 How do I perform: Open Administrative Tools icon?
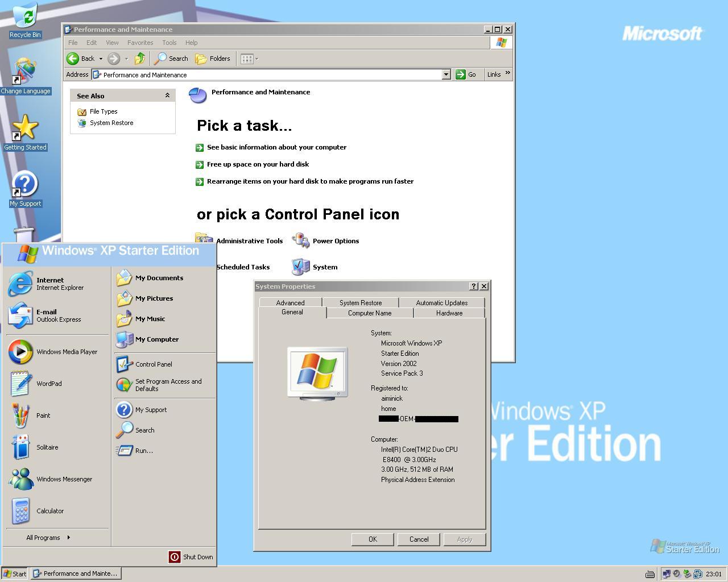(239, 240)
